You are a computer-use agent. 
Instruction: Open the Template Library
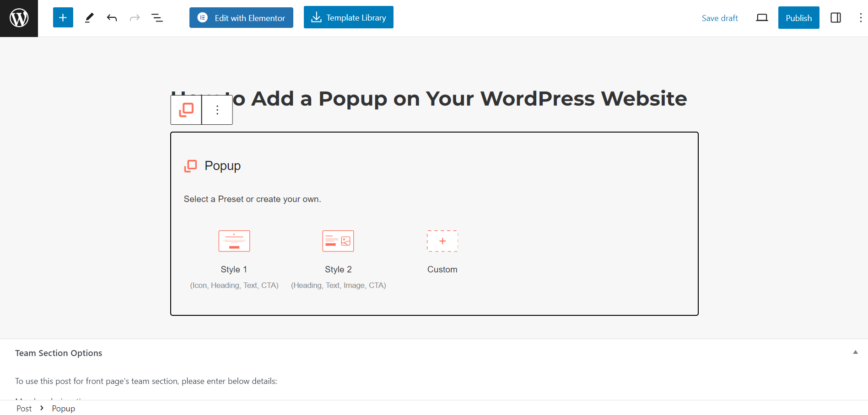349,17
